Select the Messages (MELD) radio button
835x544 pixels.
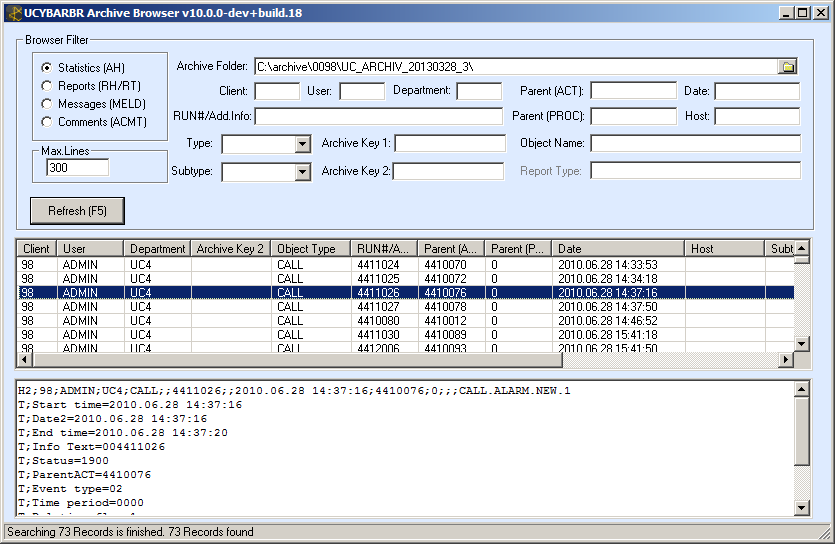point(47,104)
